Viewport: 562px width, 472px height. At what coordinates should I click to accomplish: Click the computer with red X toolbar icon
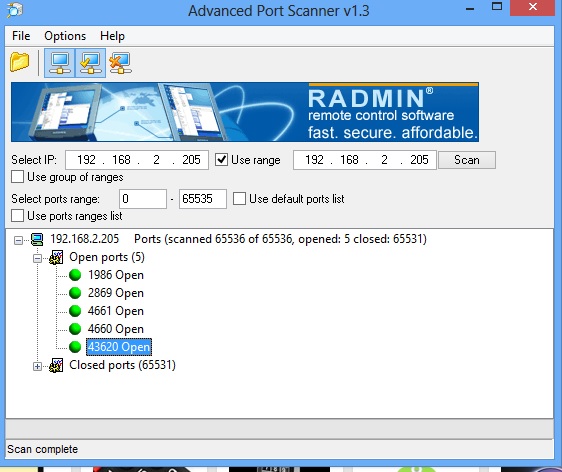[x=120, y=63]
